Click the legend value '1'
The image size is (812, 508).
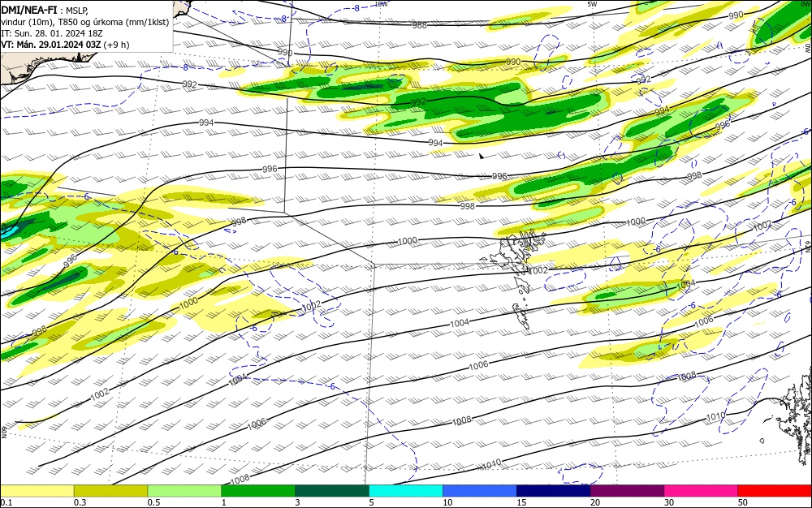[x=223, y=502]
